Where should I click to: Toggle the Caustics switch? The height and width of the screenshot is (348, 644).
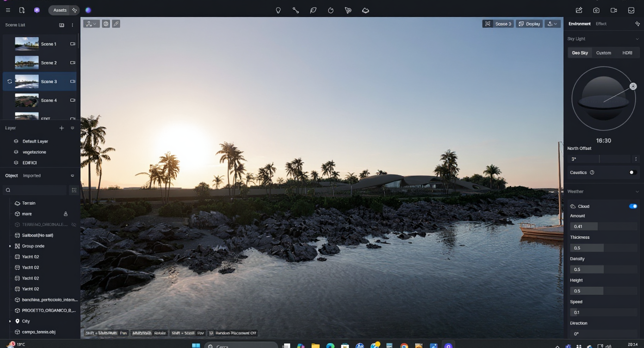pos(632,173)
